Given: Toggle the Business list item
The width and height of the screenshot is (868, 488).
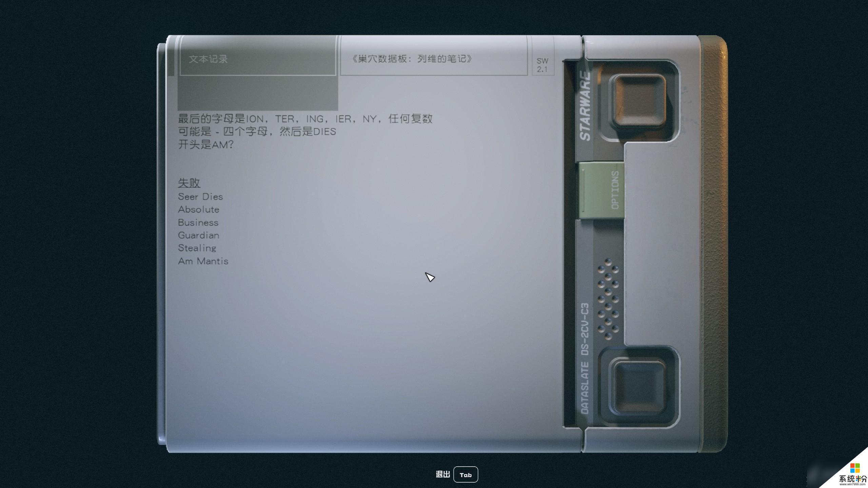Looking at the screenshot, I should (198, 222).
